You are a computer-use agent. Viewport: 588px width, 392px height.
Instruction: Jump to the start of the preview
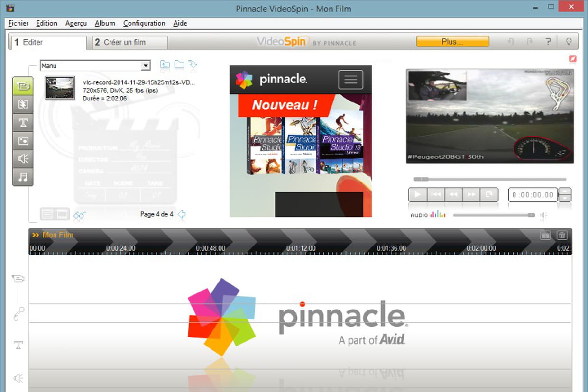(435, 194)
